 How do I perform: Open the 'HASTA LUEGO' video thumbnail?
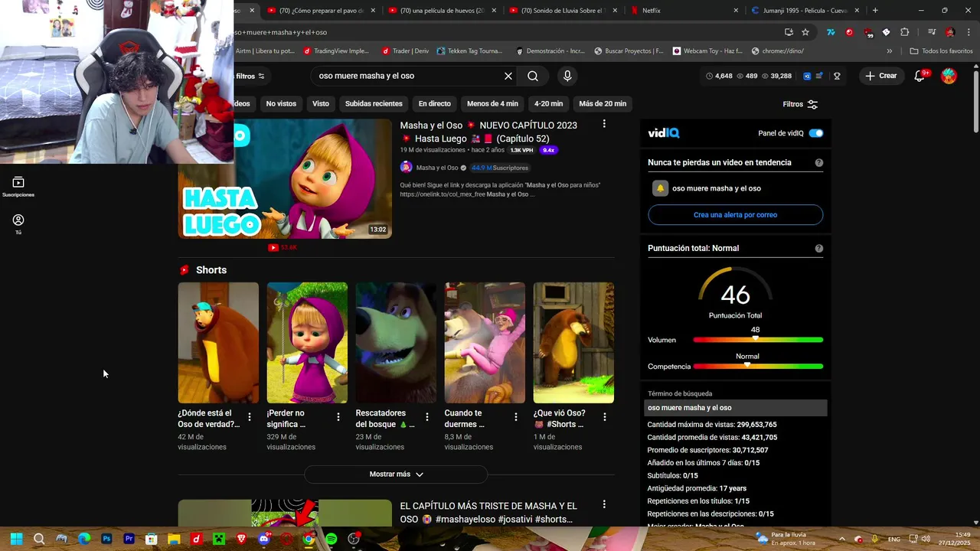point(285,178)
